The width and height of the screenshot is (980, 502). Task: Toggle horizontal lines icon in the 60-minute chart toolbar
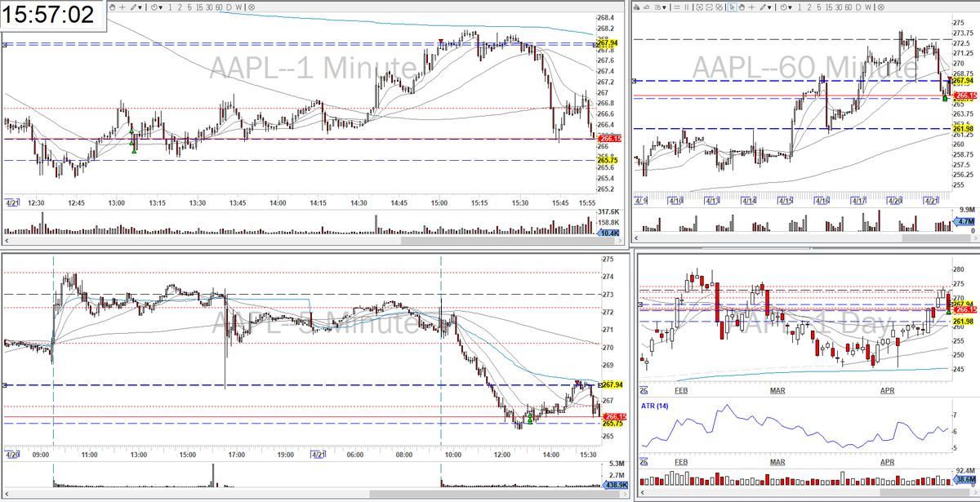pyautogui.click(x=677, y=7)
